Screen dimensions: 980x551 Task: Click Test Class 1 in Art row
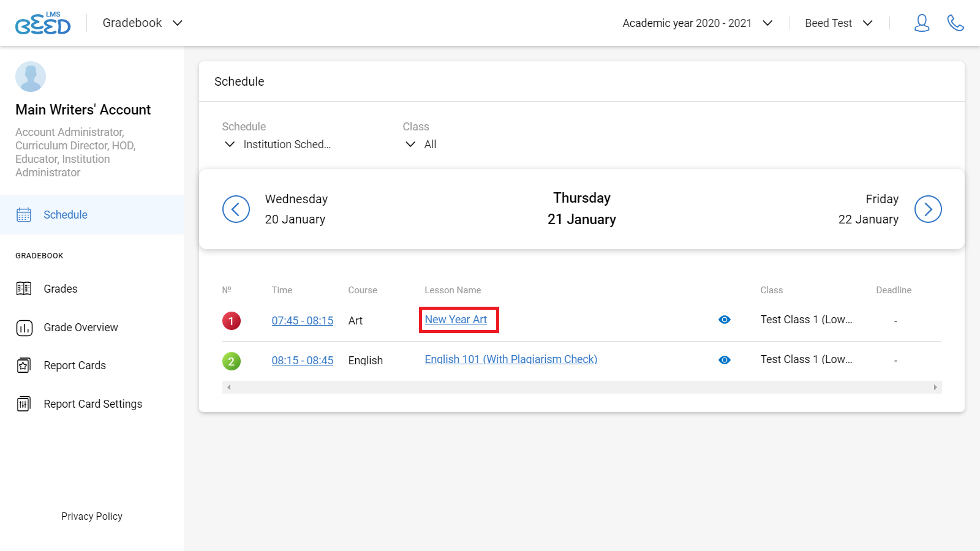coord(806,320)
